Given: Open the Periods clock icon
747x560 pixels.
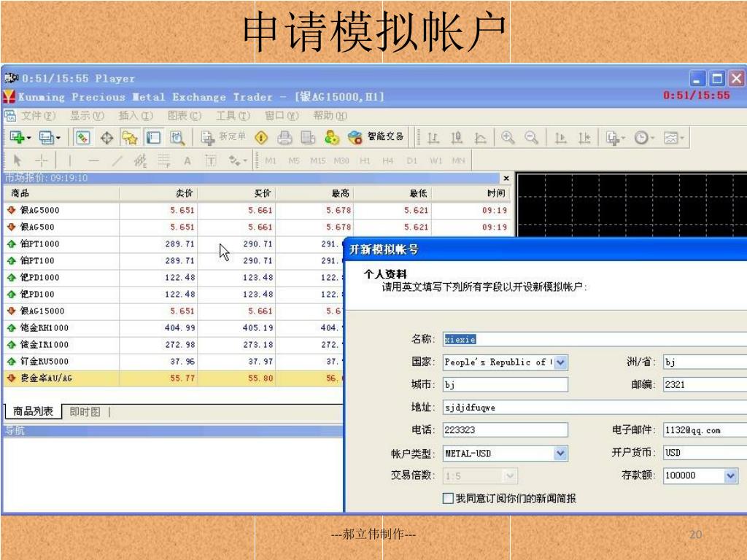Looking at the screenshot, I should click(644, 138).
